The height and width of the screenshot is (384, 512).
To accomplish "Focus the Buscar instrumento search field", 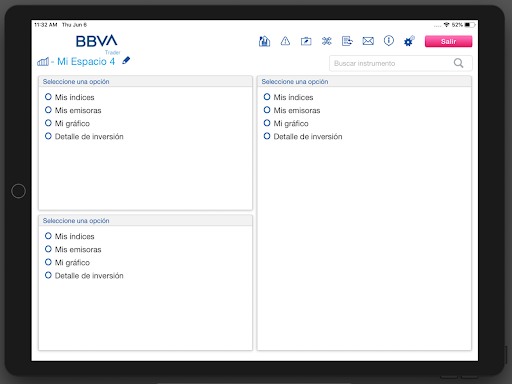I will [401, 63].
